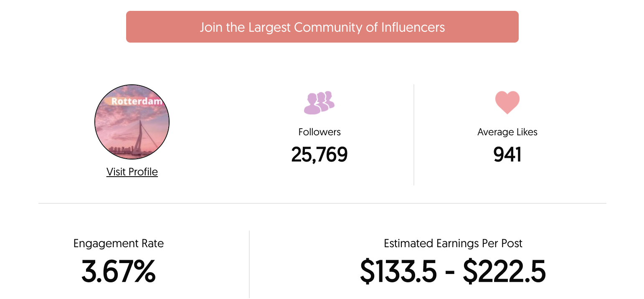Click the dash between the earnings amounts
Screen dimensions: 644x299
[450, 272]
